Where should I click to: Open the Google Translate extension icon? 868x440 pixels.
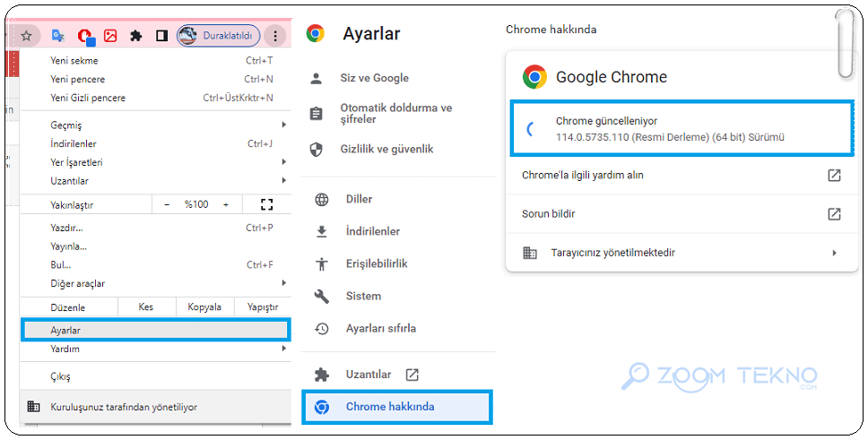pyautogui.click(x=58, y=36)
